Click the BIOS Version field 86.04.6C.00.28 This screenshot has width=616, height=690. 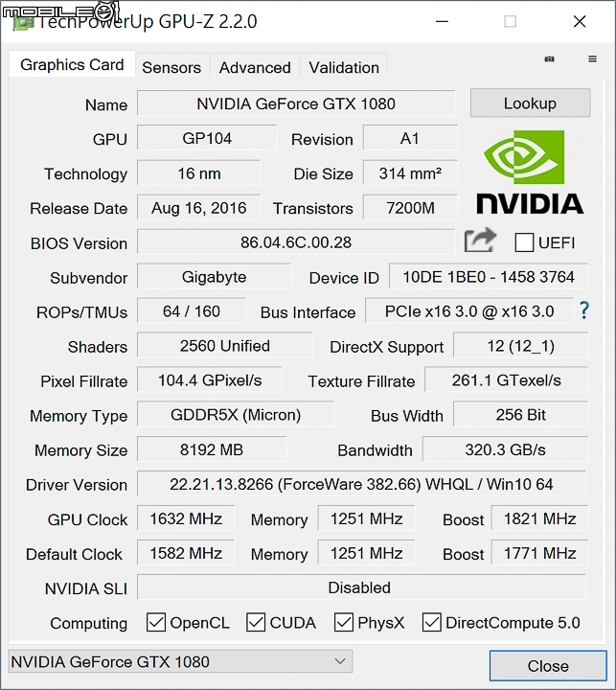tap(296, 242)
